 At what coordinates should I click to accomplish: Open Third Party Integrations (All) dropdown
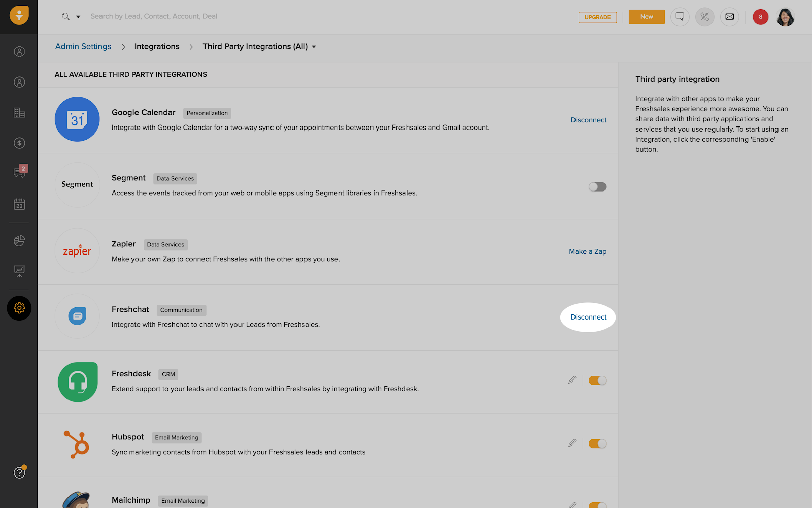coord(259,47)
